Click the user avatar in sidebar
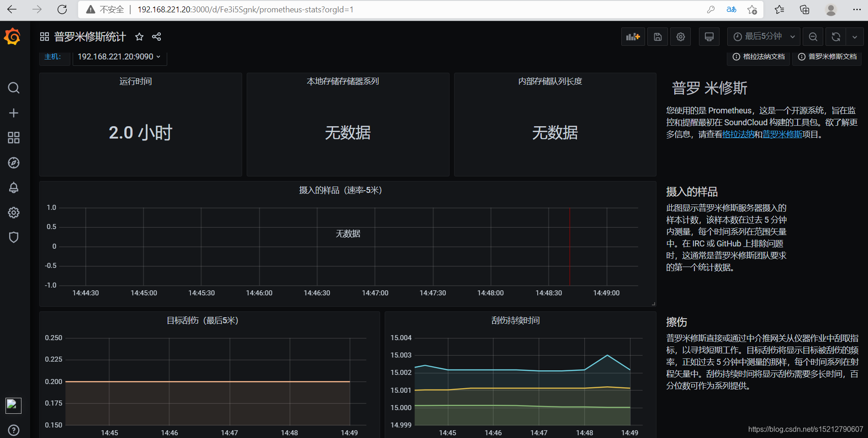Image resolution: width=868 pixels, height=438 pixels. pyautogui.click(x=13, y=406)
